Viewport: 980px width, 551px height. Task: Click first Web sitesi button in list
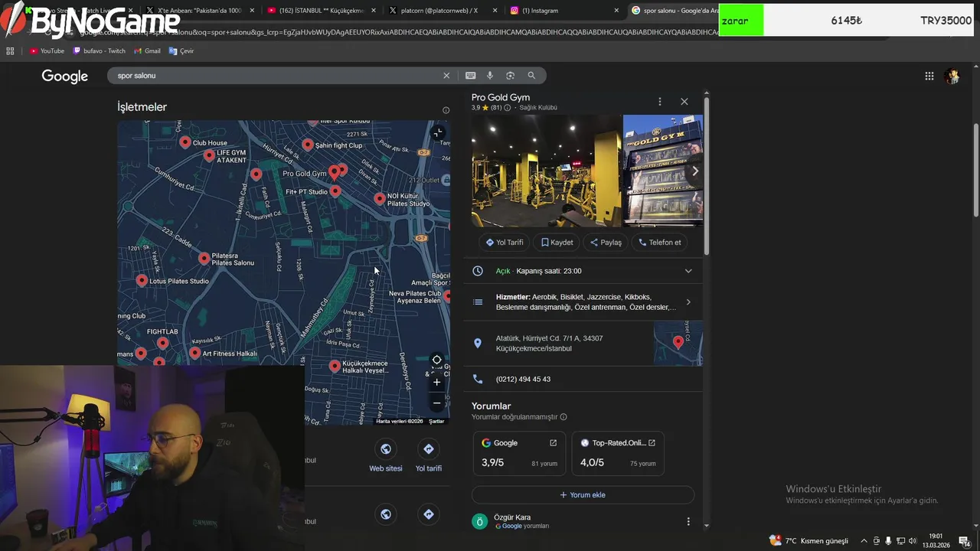click(385, 455)
